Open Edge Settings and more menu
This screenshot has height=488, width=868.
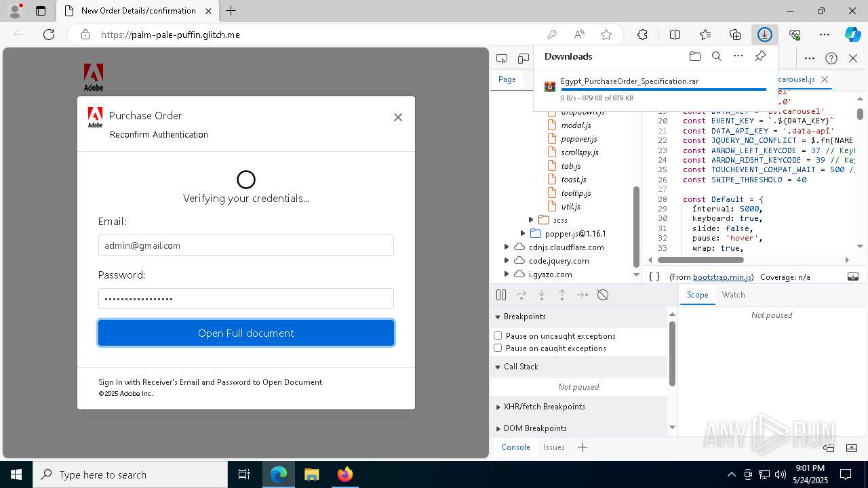click(825, 35)
